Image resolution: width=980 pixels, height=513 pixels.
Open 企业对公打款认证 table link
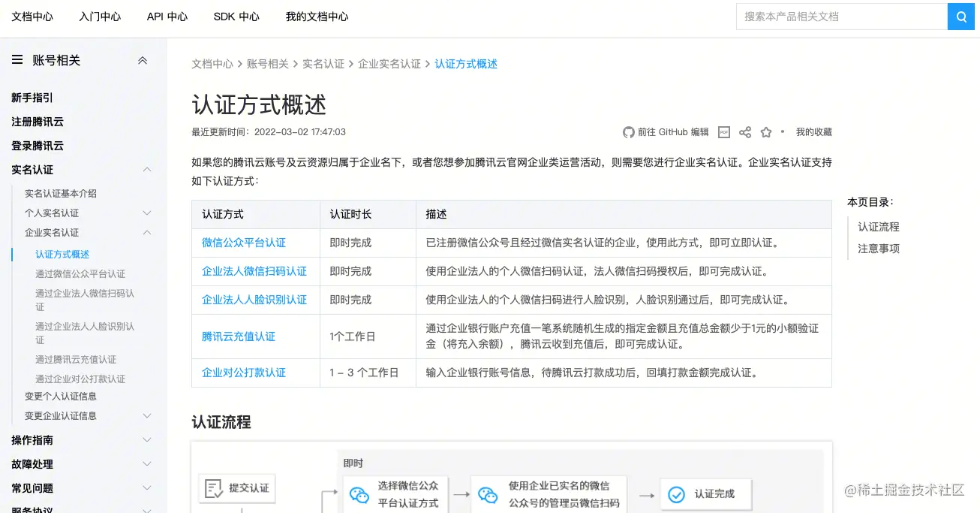pyautogui.click(x=244, y=373)
